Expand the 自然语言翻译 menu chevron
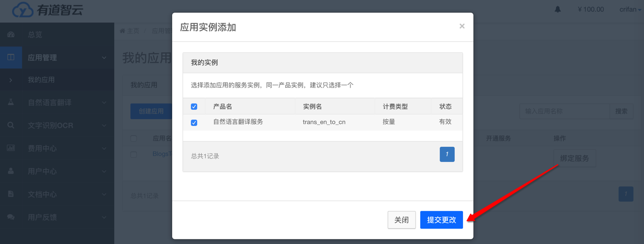The width and height of the screenshot is (644, 244). click(x=104, y=102)
